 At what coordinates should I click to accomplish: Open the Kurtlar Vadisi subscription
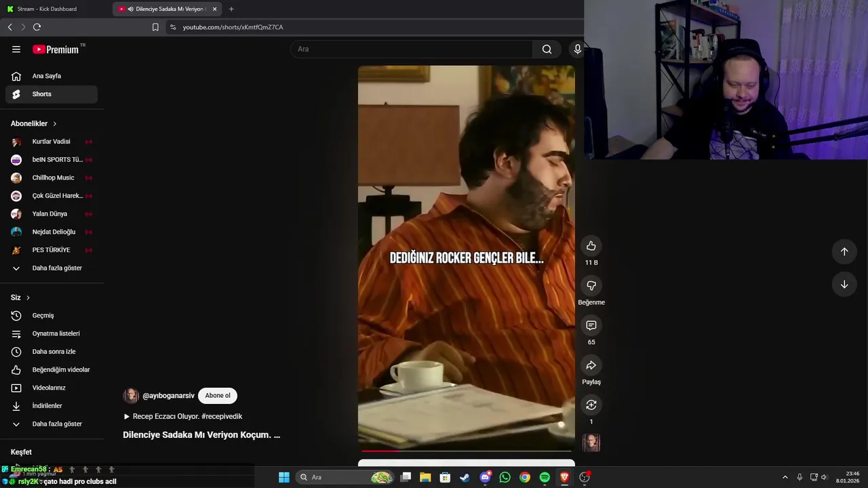tap(52, 142)
